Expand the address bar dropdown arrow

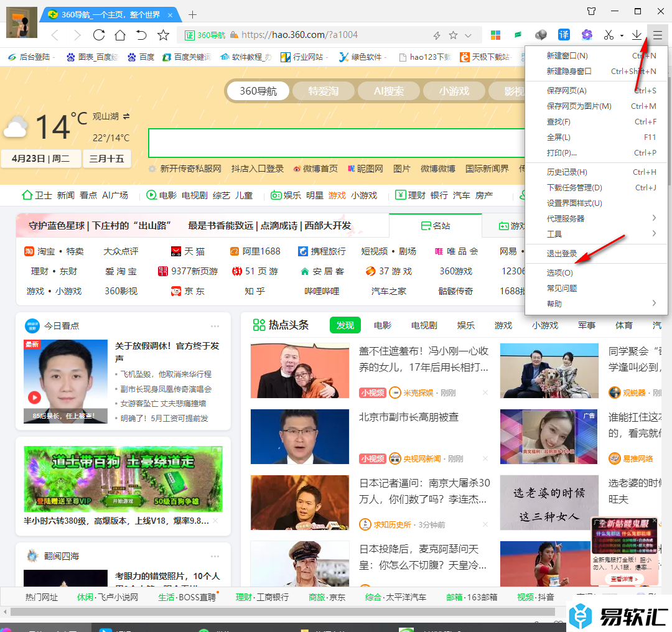tap(468, 35)
